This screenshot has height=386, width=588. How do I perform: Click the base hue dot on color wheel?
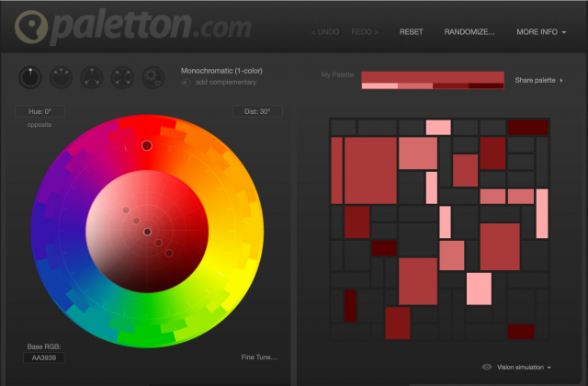[x=146, y=145]
